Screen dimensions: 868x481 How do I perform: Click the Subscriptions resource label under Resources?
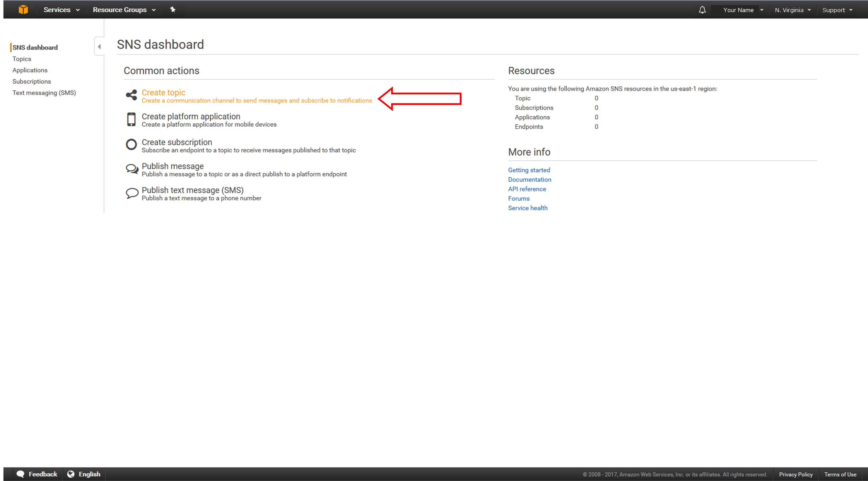(534, 108)
